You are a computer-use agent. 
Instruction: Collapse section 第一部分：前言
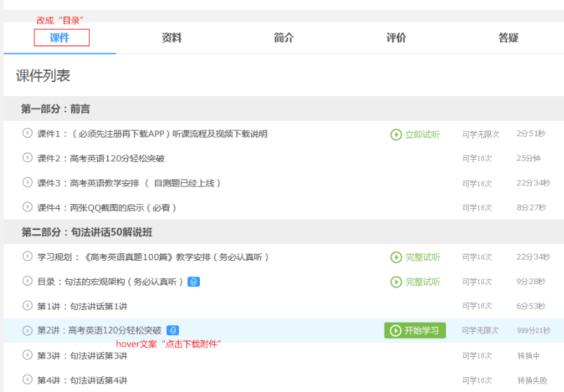click(55, 109)
